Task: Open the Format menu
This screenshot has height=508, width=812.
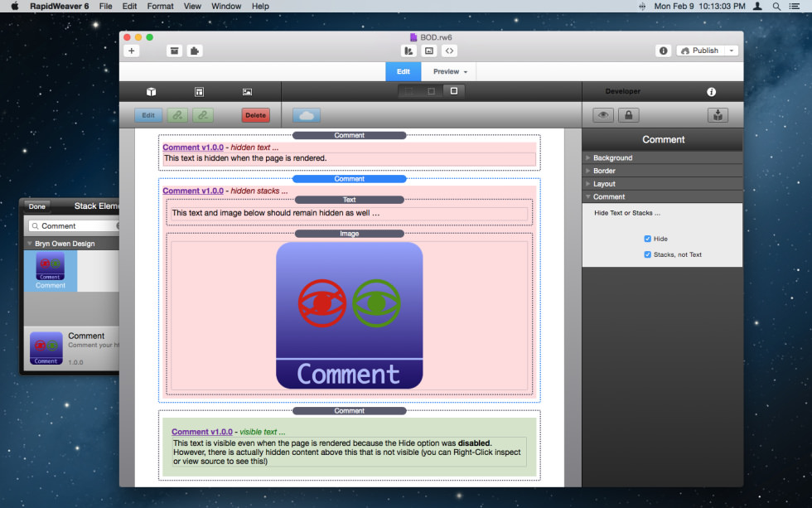Action: [160, 6]
